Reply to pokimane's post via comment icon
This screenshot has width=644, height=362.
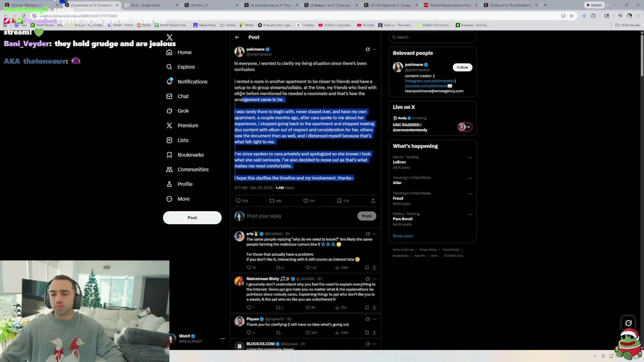click(x=238, y=201)
